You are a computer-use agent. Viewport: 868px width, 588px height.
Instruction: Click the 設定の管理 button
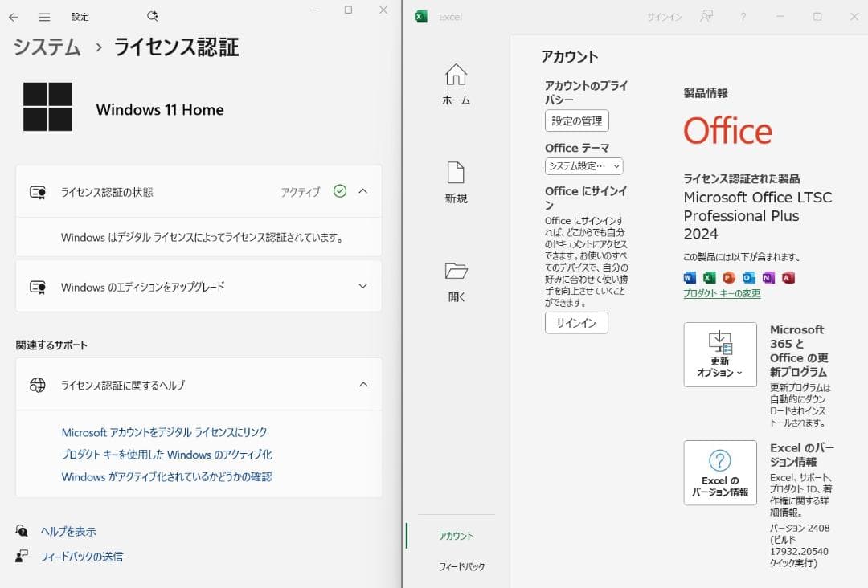[576, 120]
